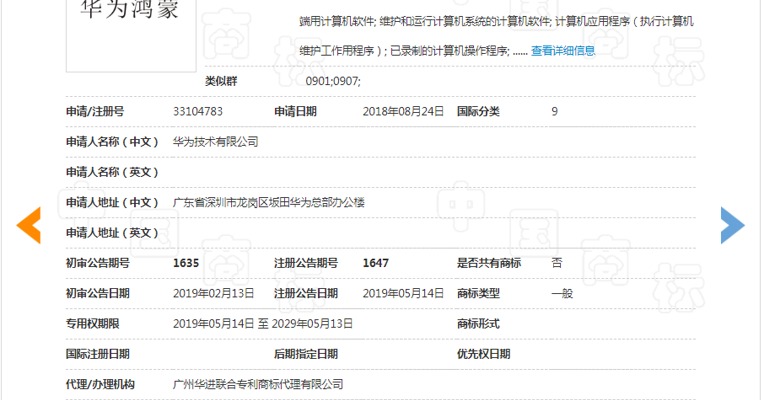Open the 查看详细信息 link

563,51
